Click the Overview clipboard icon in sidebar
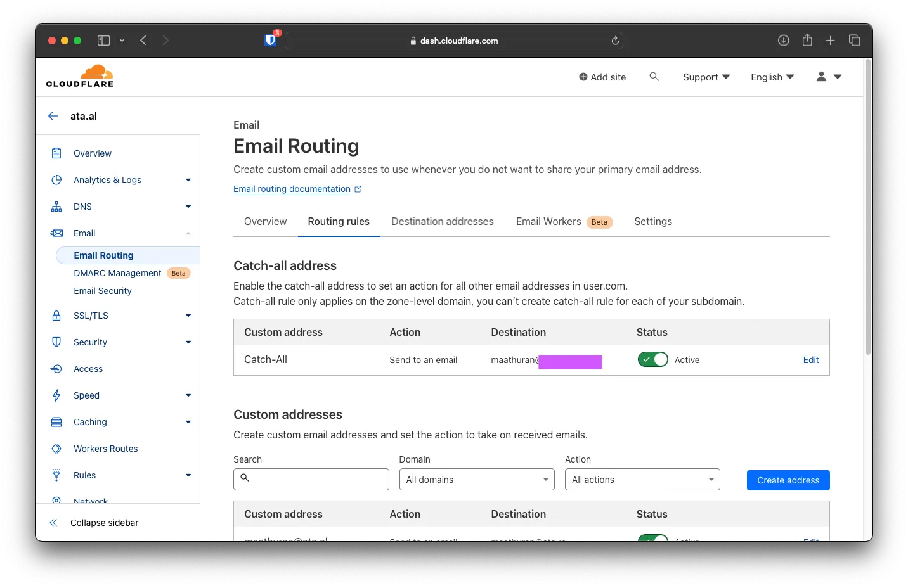Image resolution: width=908 pixels, height=588 pixels. click(x=56, y=153)
